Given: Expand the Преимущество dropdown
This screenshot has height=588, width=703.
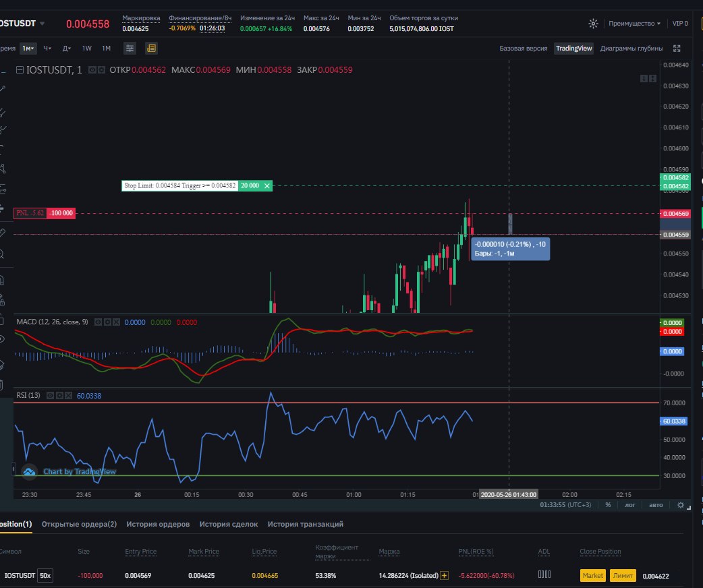Looking at the screenshot, I should click(634, 24).
